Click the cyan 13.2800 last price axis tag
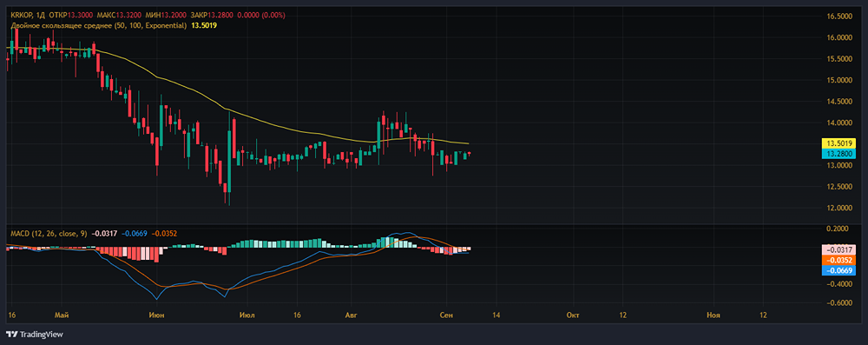 [x=839, y=153]
